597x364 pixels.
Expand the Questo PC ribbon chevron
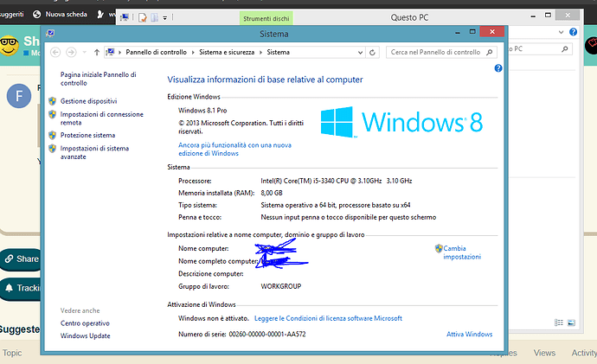pos(561,32)
